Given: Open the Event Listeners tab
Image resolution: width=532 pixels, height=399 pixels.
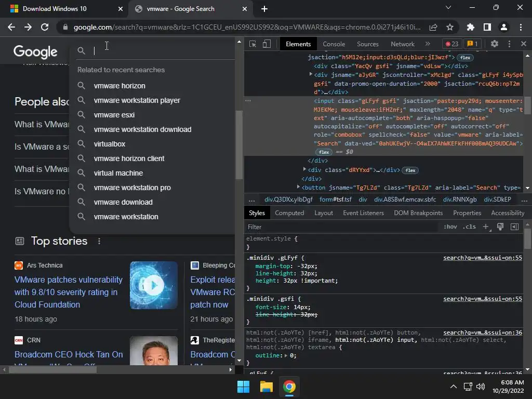Looking at the screenshot, I should (x=363, y=213).
